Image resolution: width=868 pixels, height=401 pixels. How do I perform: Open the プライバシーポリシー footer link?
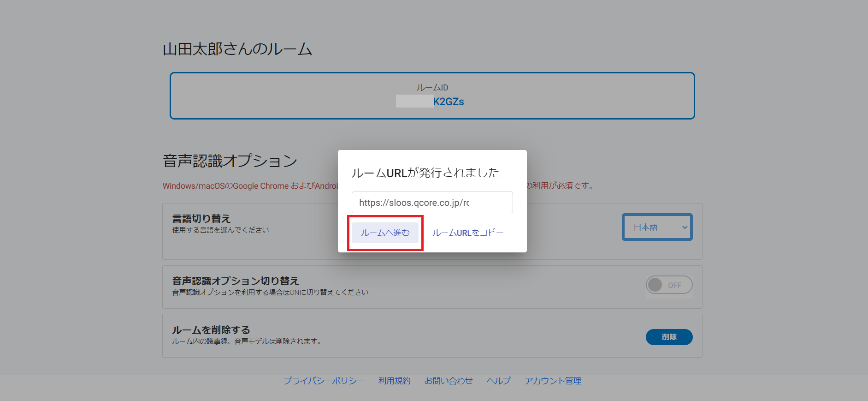324,381
